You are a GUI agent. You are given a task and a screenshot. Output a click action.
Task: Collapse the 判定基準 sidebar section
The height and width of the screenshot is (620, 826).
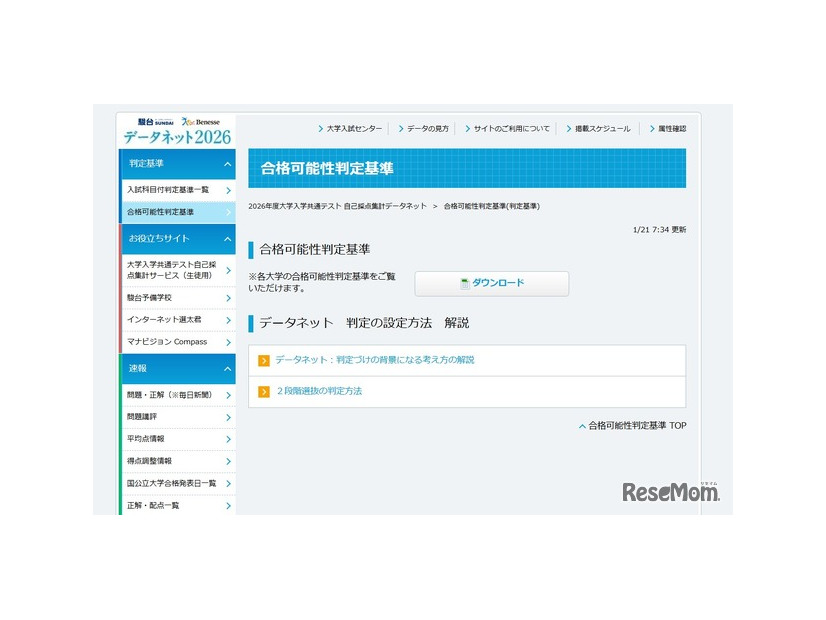pyautogui.click(x=226, y=164)
